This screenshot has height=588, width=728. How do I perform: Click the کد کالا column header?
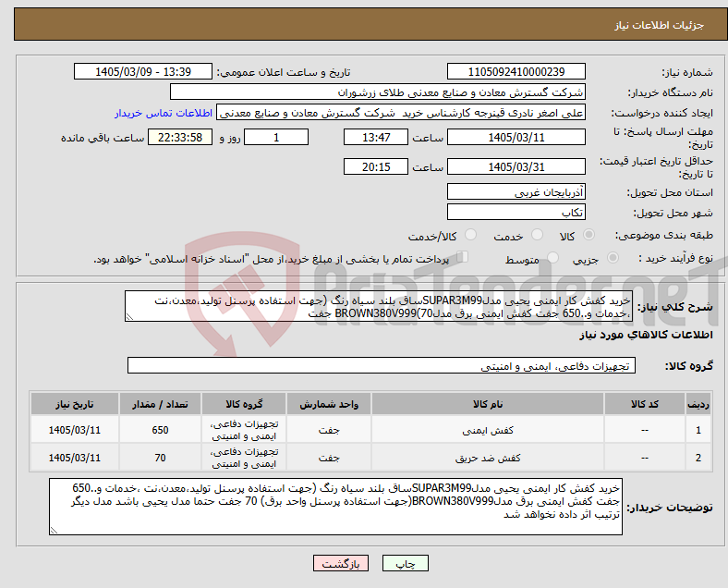[x=645, y=404]
